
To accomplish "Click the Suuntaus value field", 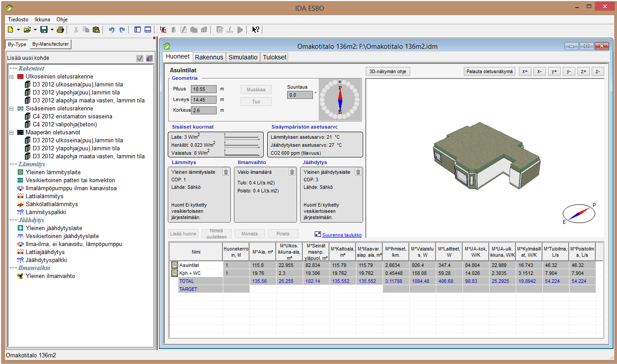I will pos(300,95).
